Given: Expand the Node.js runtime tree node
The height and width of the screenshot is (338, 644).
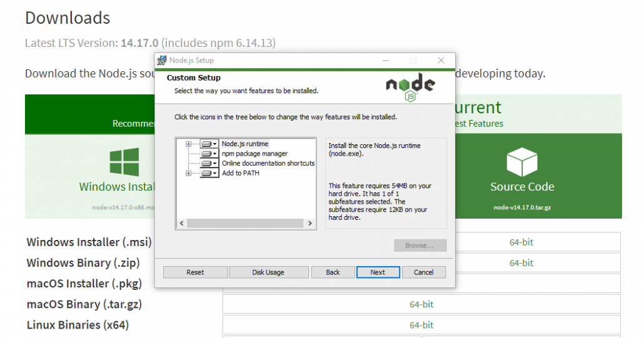Looking at the screenshot, I should coord(189,144).
